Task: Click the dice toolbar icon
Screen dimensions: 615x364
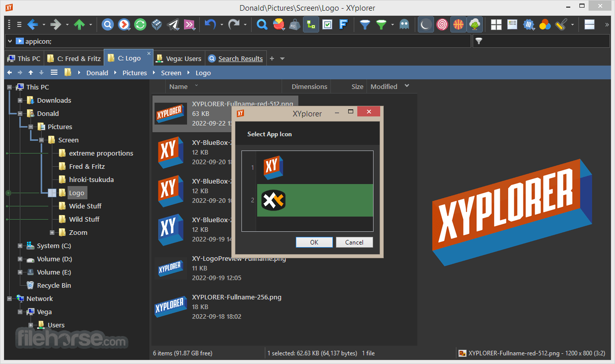Action: point(157,24)
